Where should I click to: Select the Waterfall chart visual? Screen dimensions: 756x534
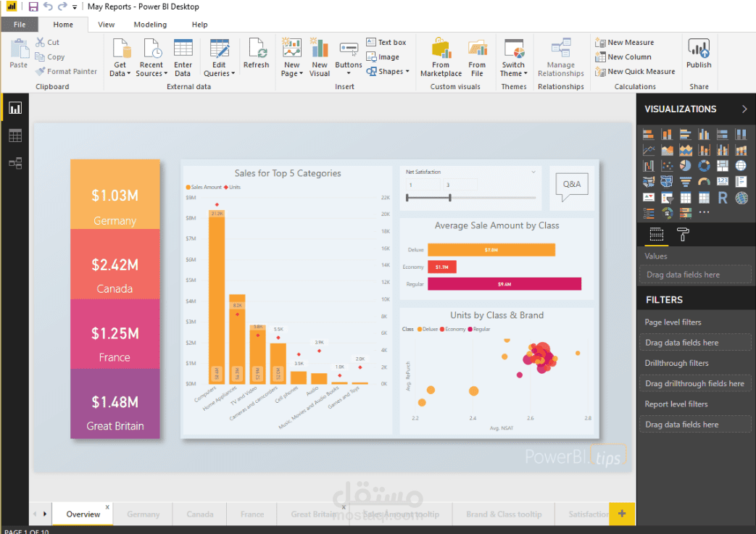pyautogui.click(x=649, y=165)
